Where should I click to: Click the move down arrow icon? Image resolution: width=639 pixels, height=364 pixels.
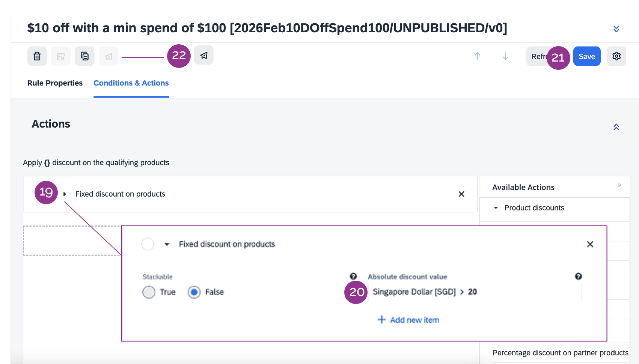tap(505, 56)
